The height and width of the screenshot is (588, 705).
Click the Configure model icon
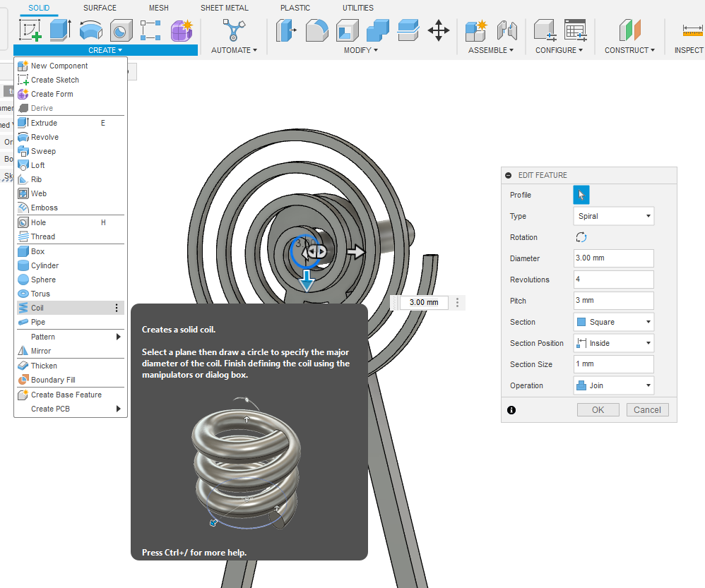tap(545, 30)
